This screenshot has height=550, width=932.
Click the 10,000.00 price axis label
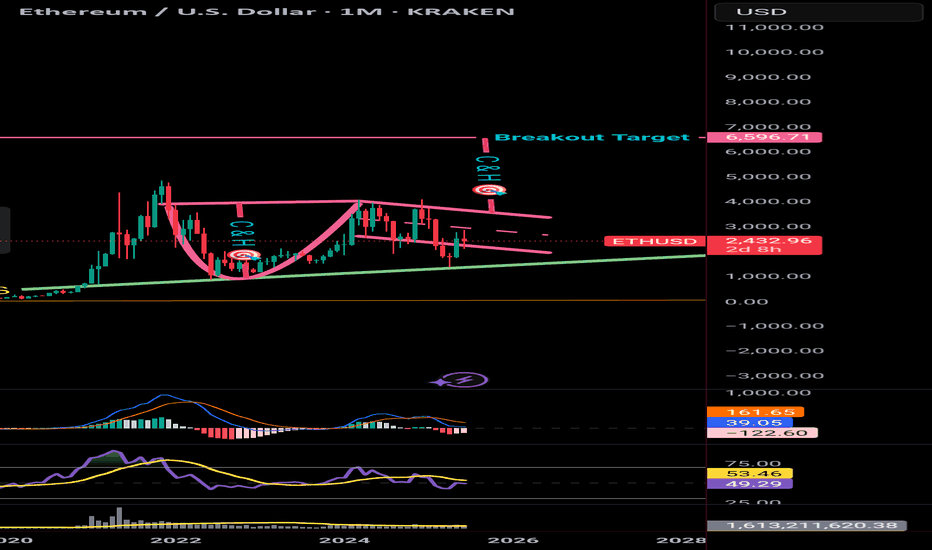(x=774, y=52)
